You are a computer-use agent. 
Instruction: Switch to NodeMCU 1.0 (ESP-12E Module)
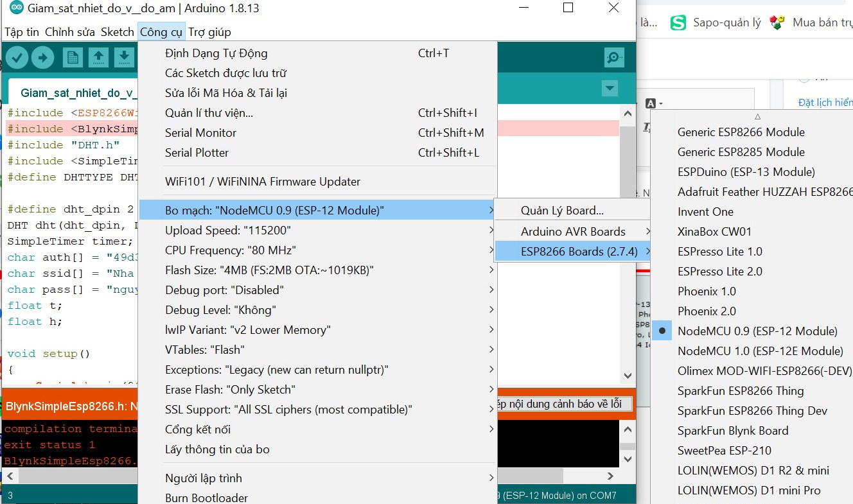coord(752,351)
